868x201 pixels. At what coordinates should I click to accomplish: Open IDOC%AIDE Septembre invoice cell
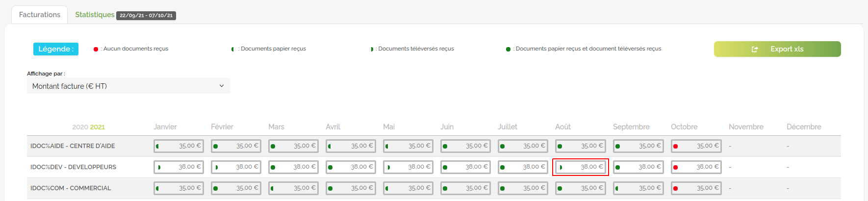(x=638, y=146)
